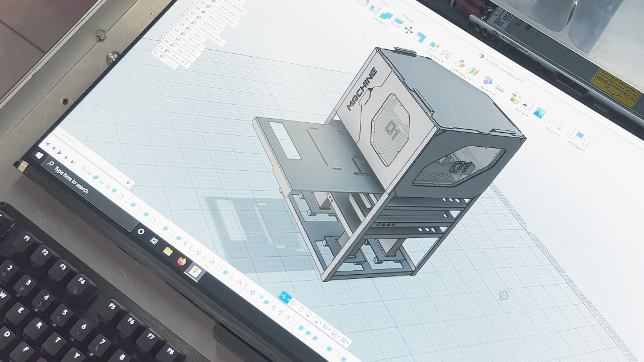
Task: Click the Windows Start button
Action: (x=40, y=156)
